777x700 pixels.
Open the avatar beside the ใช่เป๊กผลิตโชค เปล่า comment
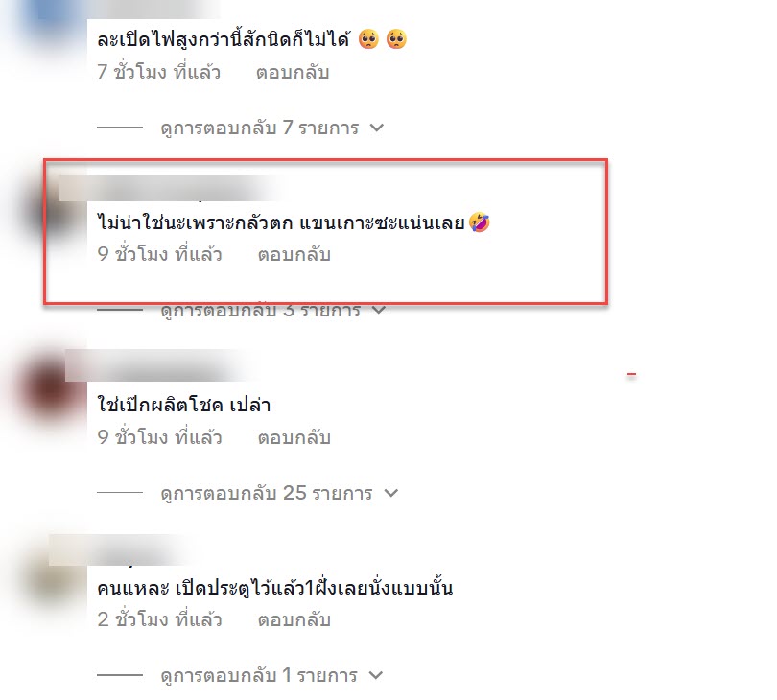50,391
